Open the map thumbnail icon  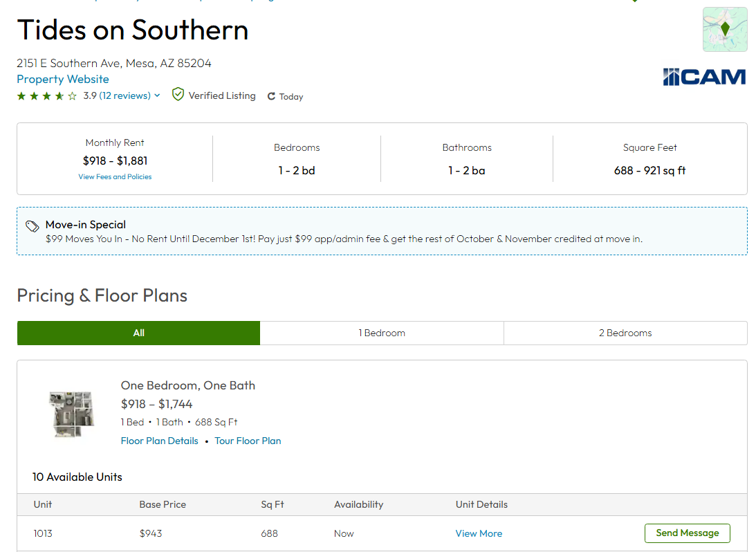pyautogui.click(x=725, y=30)
